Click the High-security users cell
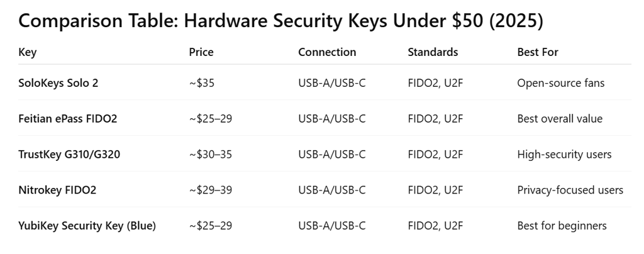This screenshot has width=644, height=254. pyautogui.click(x=564, y=154)
